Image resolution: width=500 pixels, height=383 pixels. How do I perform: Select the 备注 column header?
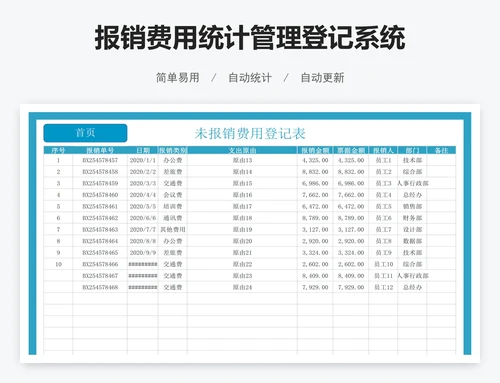coord(441,150)
